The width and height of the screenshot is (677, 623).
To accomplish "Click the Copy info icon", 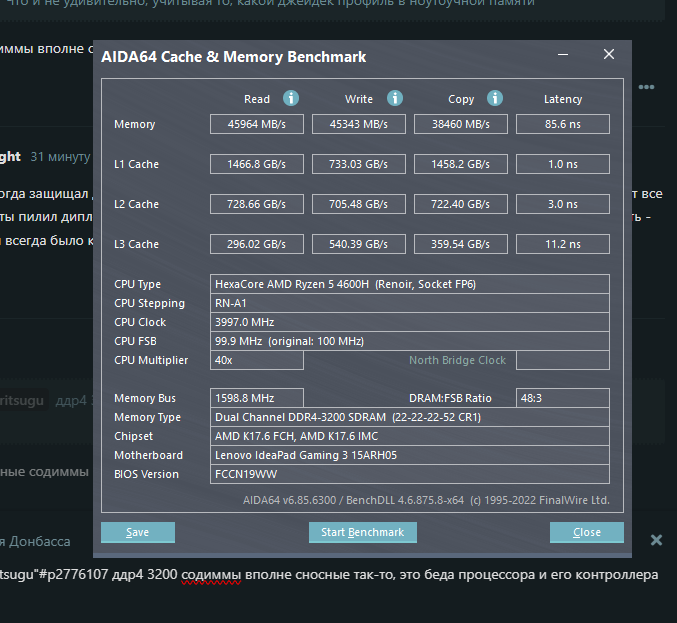I will tap(495, 98).
